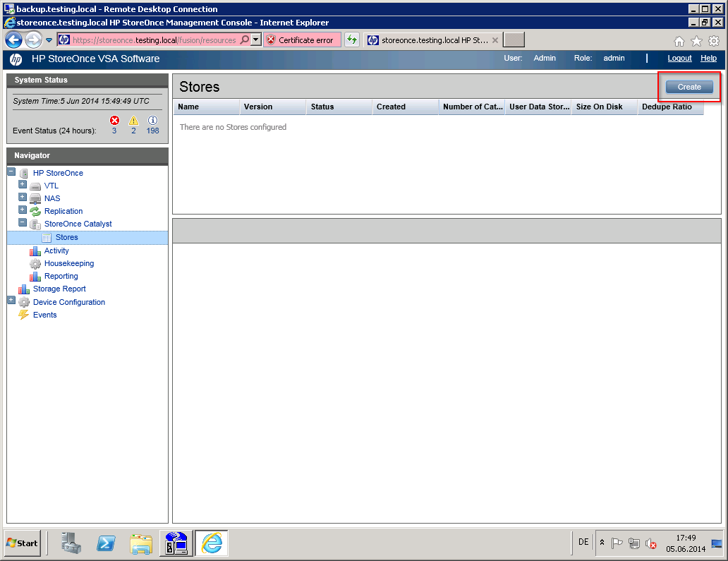Click the warning count 2

click(x=134, y=131)
